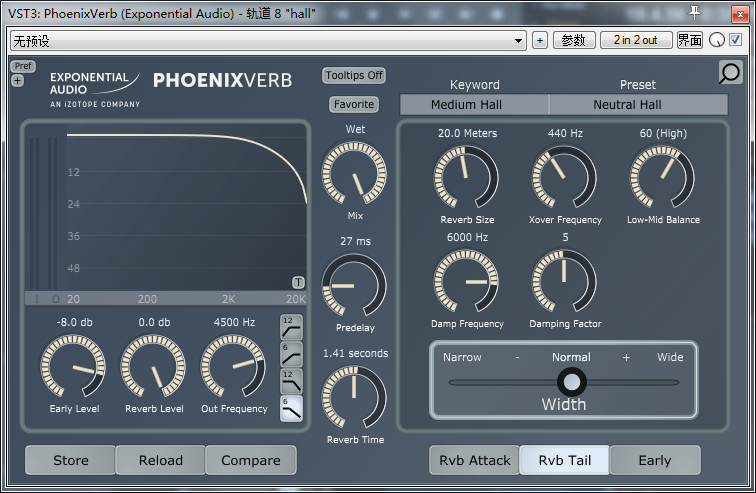The height and width of the screenshot is (493, 756).
Task: Click the Width slider handle
Action: pyautogui.click(x=572, y=382)
